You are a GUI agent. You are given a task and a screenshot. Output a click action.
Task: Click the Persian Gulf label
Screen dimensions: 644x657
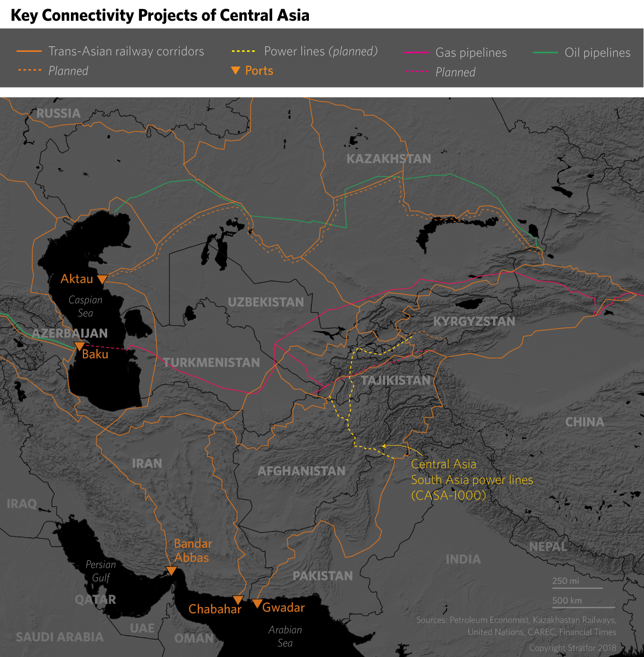[101, 571]
